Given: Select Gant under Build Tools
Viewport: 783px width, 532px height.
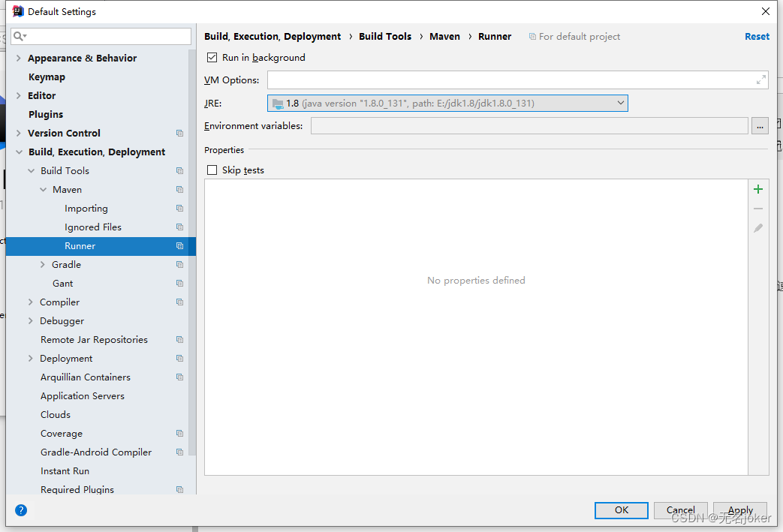Looking at the screenshot, I should (x=63, y=284).
